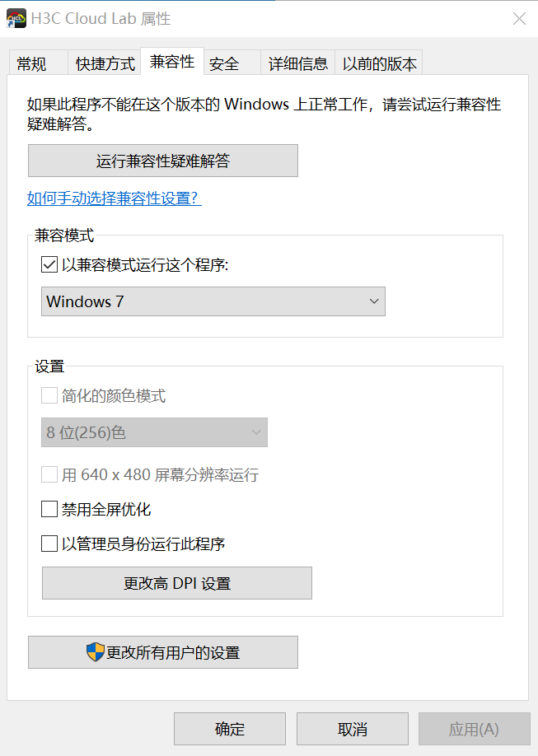Viewport: 538px width, 756px height.
Task: Enable the 禁用全屏优化 checkbox
Action: [49, 510]
